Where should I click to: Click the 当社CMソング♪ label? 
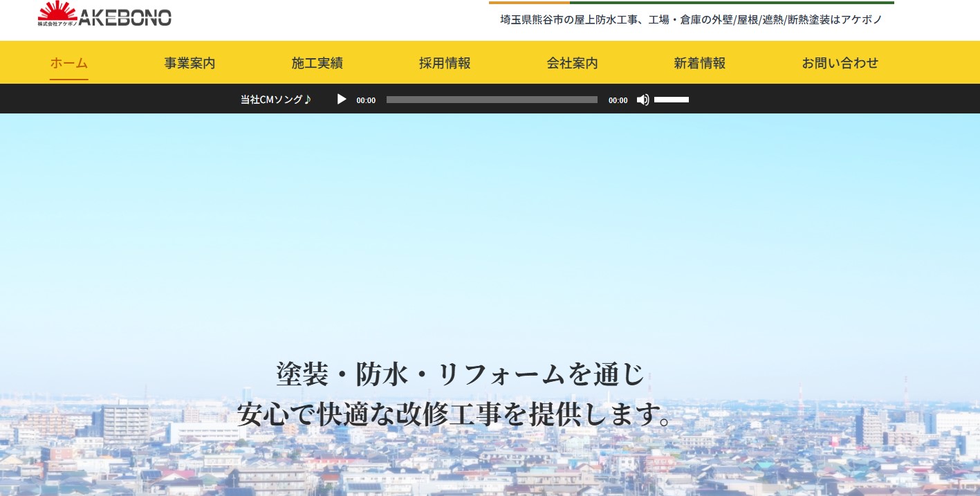coord(275,99)
